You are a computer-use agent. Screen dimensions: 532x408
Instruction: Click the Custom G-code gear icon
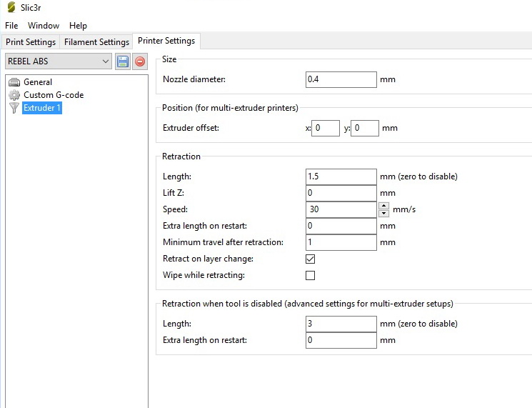[14, 95]
